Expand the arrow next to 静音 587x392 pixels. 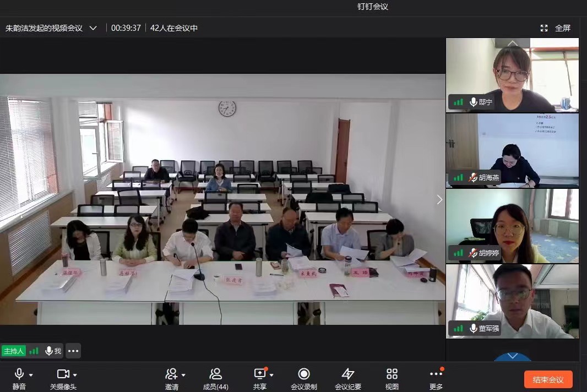[x=31, y=375]
